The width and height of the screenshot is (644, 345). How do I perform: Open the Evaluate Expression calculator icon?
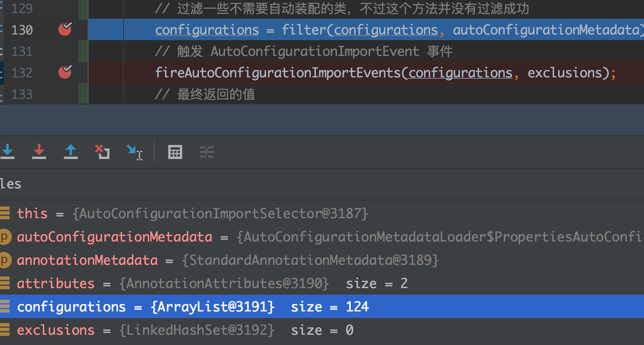coord(175,152)
